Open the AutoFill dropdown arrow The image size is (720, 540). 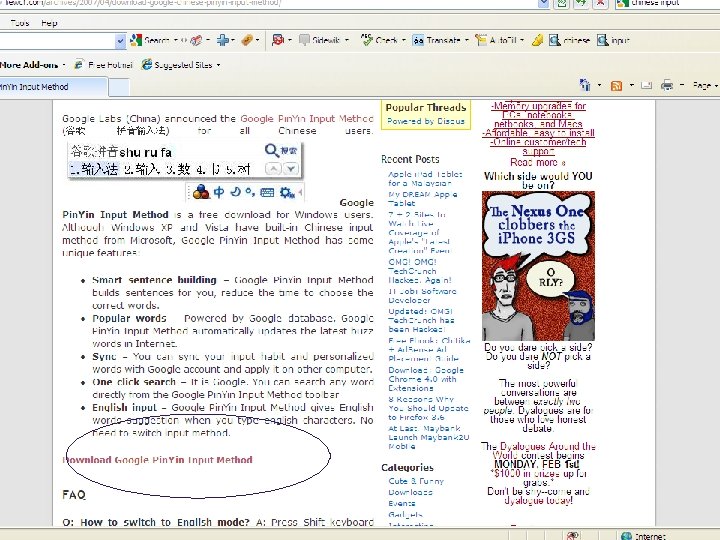[x=522, y=40]
